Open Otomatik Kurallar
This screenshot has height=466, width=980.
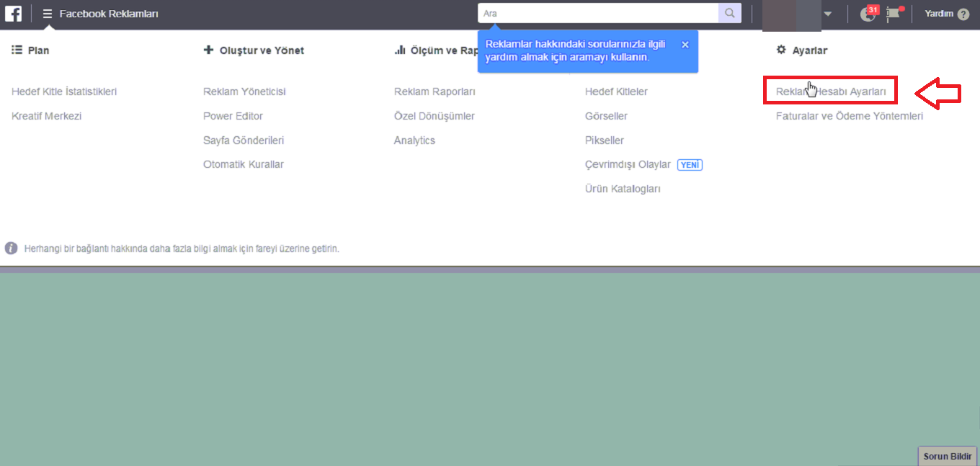tap(244, 164)
